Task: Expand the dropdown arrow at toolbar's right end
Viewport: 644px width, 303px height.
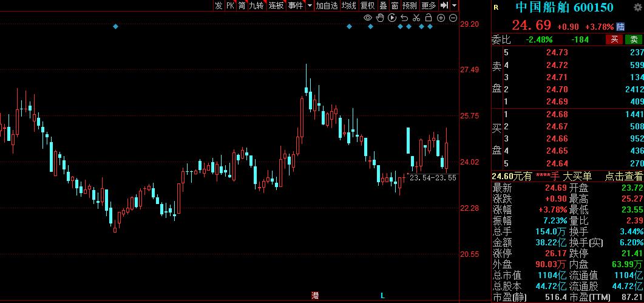Action: coord(453,5)
